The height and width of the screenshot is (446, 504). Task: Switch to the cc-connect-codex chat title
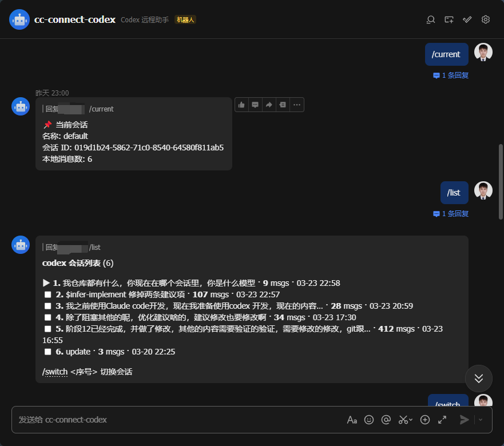(x=75, y=19)
